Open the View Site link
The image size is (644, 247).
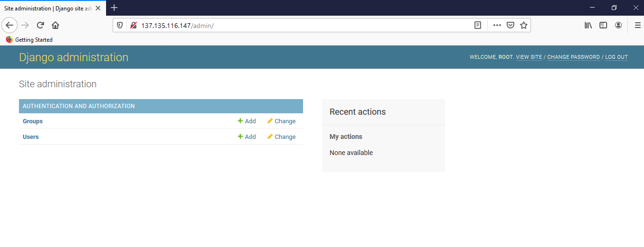click(529, 57)
